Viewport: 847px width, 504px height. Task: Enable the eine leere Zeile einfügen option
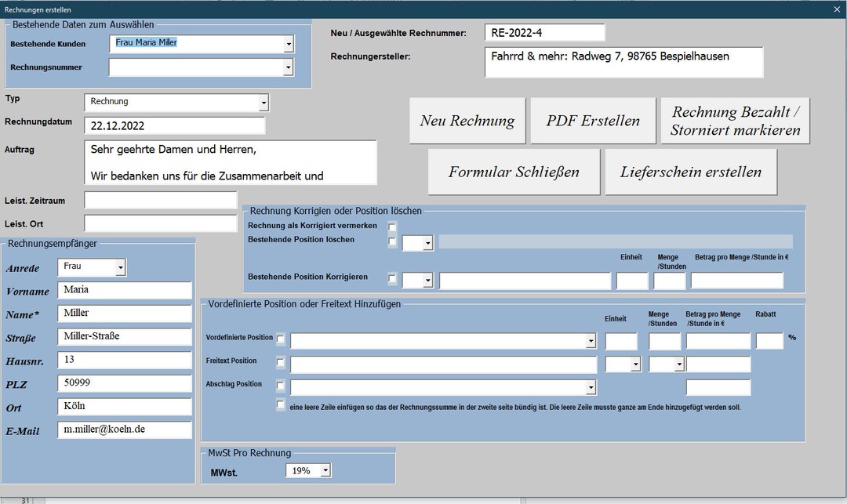280,404
